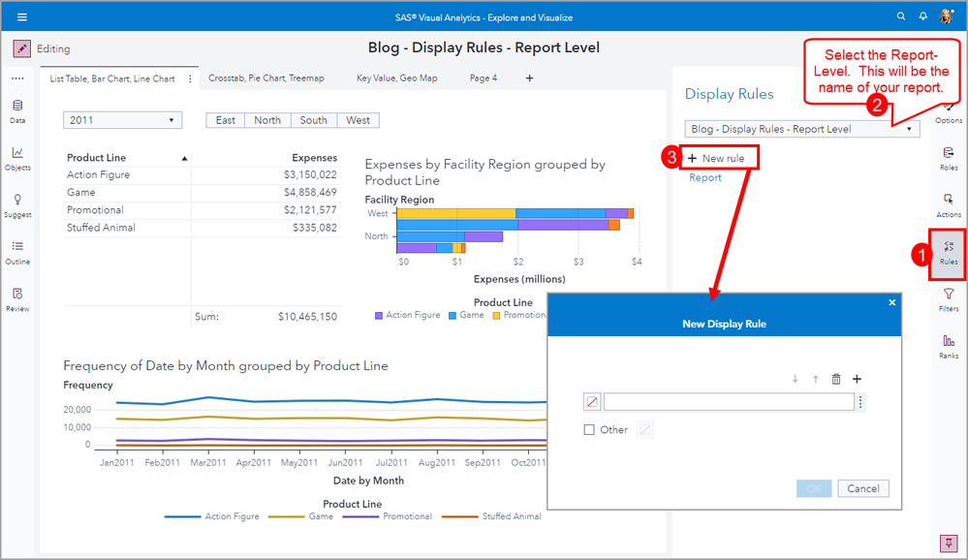
Task: Open the 2011 year dropdown
Action: (x=123, y=120)
